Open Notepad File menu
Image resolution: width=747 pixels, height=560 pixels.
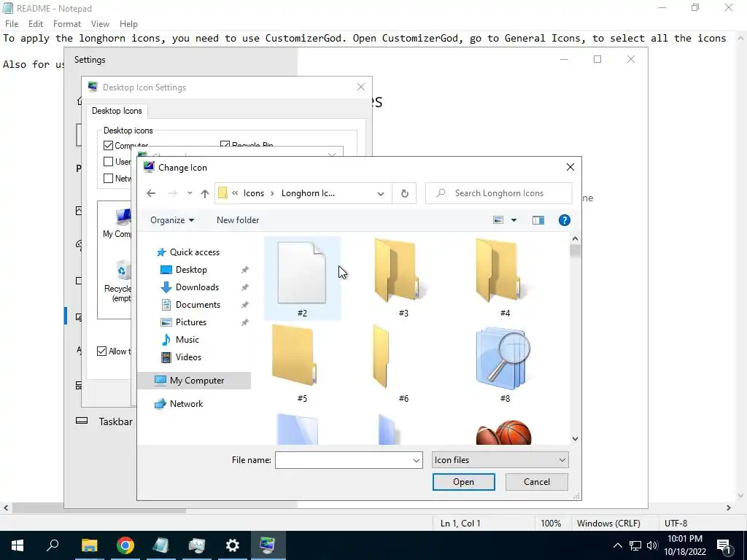click(12, 24)
